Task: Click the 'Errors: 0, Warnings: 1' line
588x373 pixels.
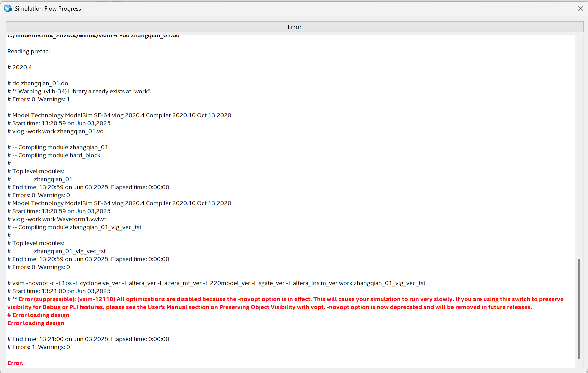Action: (38, 99)
